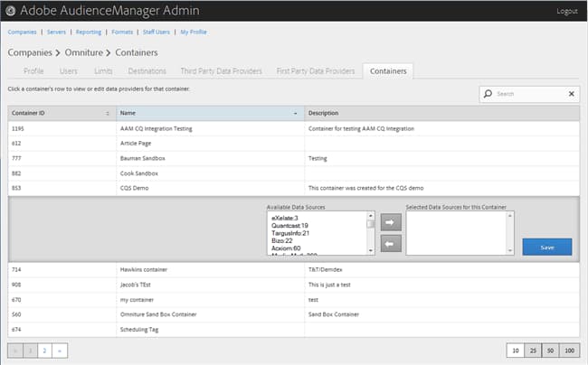Open the Bauman Sandbox container row

pos(294,158)
